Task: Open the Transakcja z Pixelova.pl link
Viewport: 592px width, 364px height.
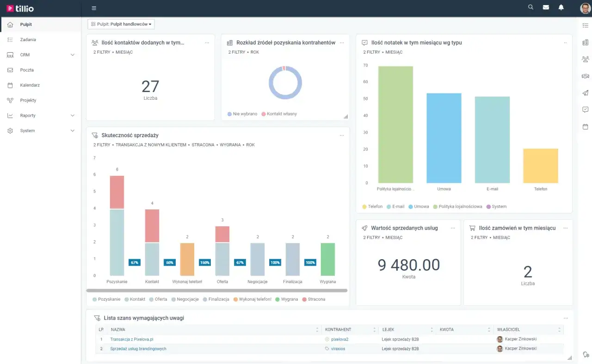Action: point(131,339)
